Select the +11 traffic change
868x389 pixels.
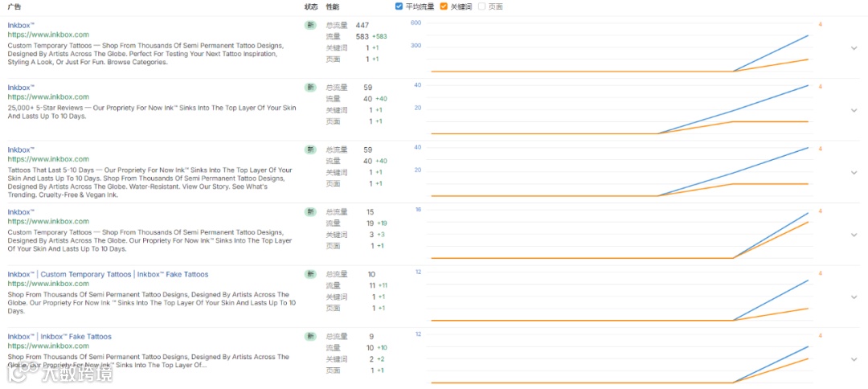383,285
